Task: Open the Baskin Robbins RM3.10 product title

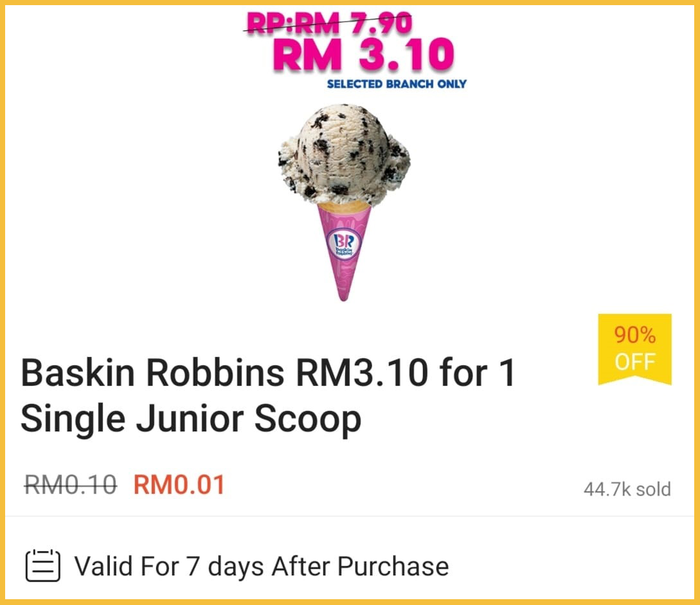Action: pos(268,395)
